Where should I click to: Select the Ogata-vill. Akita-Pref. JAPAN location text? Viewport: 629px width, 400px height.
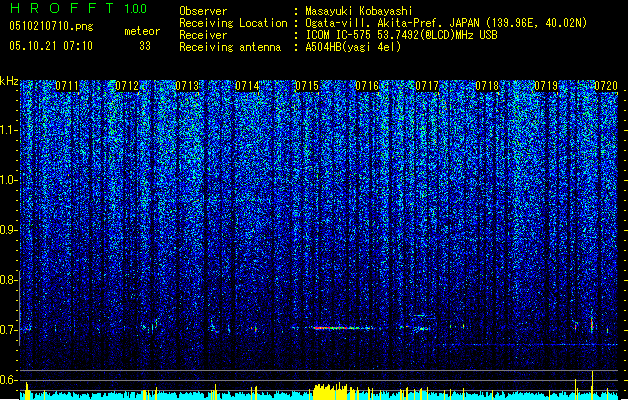coord(446,23)
